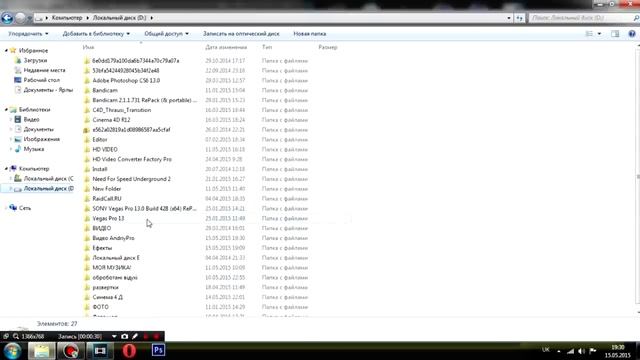
Task: Select Сеть in the navigation pane
Action: tap(25, 208)
